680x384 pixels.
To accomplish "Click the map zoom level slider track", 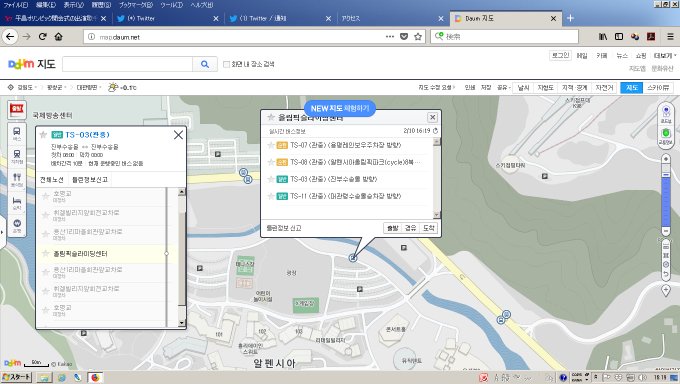I will (666, 195).
